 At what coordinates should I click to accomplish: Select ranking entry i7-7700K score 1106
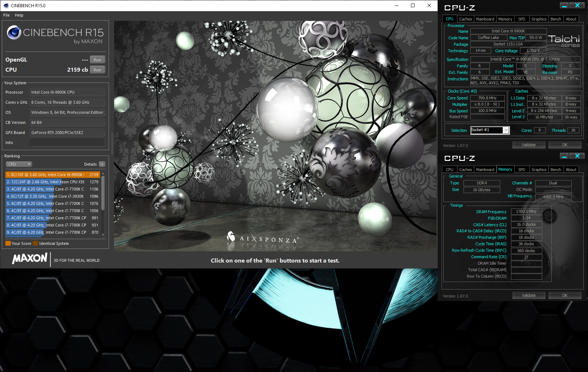(x=53, y=189)
